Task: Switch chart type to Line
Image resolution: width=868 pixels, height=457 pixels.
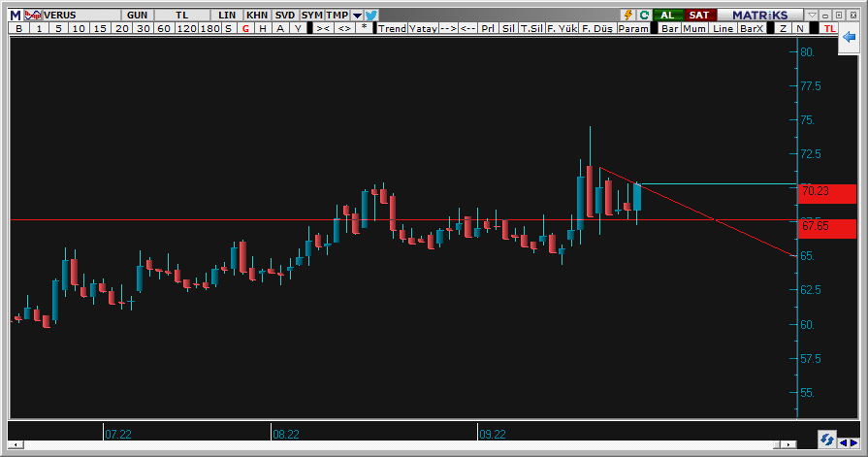Action: 723,28
